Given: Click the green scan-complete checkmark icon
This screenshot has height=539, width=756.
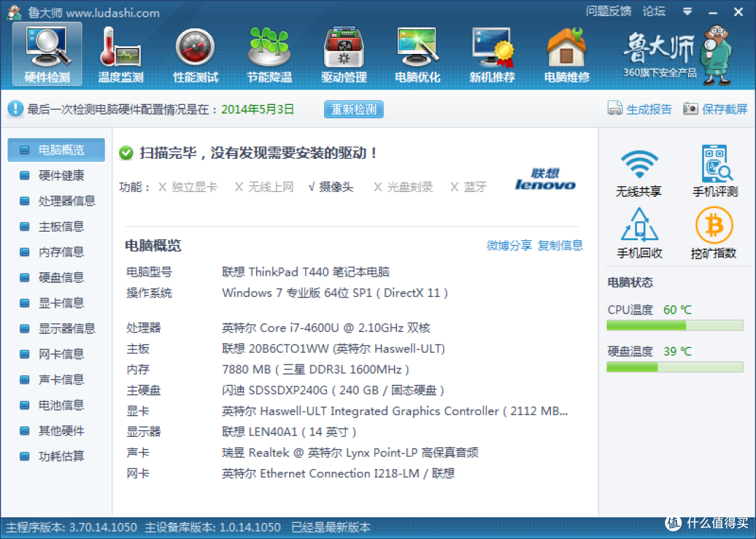Looking at the screenshot, I should [x=126, y=153].
